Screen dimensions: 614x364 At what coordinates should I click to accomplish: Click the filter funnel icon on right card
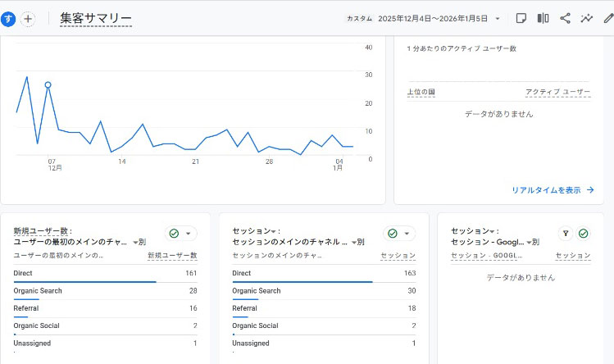(x=565, y=234)
